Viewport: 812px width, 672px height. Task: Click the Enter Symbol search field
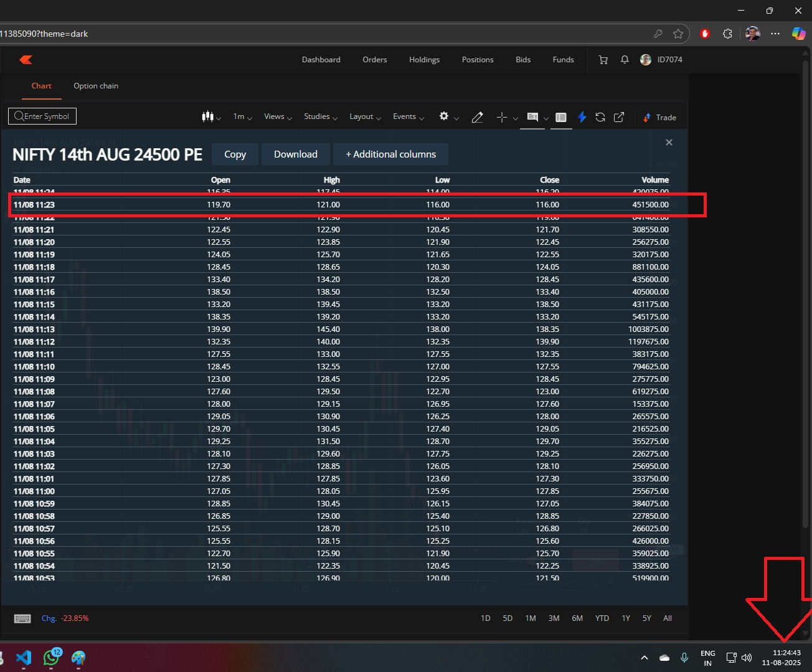point(42,116)
